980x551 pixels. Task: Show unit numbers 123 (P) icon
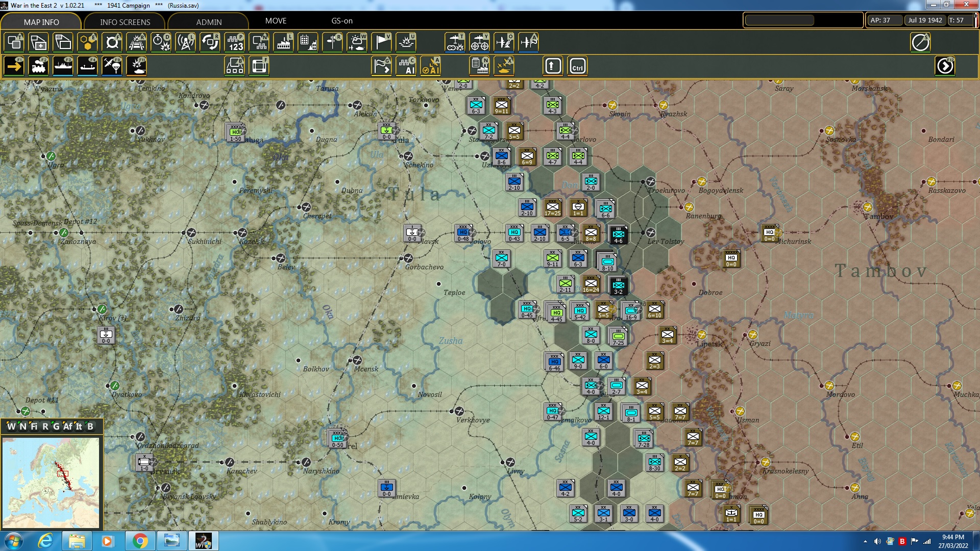235,42
